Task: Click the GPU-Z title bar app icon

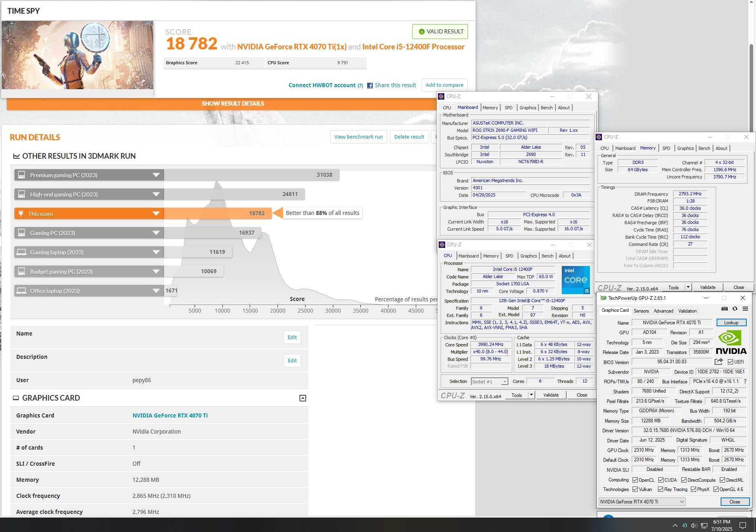Action: click(x=603, y=298)
